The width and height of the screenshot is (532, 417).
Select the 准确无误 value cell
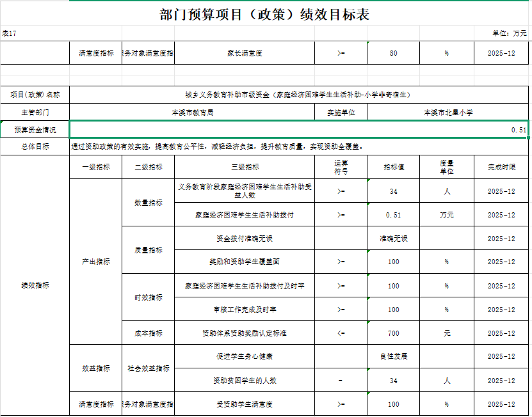click(393, 239)
